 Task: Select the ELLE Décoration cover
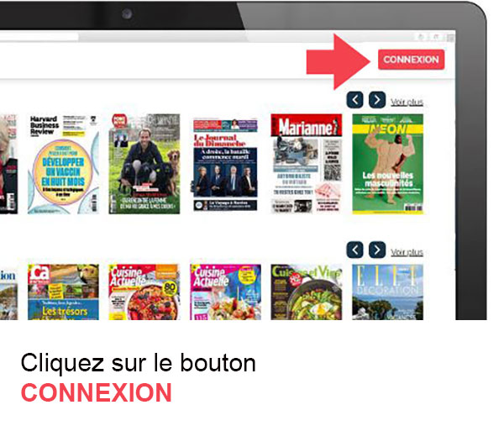[x=387, y=292]
